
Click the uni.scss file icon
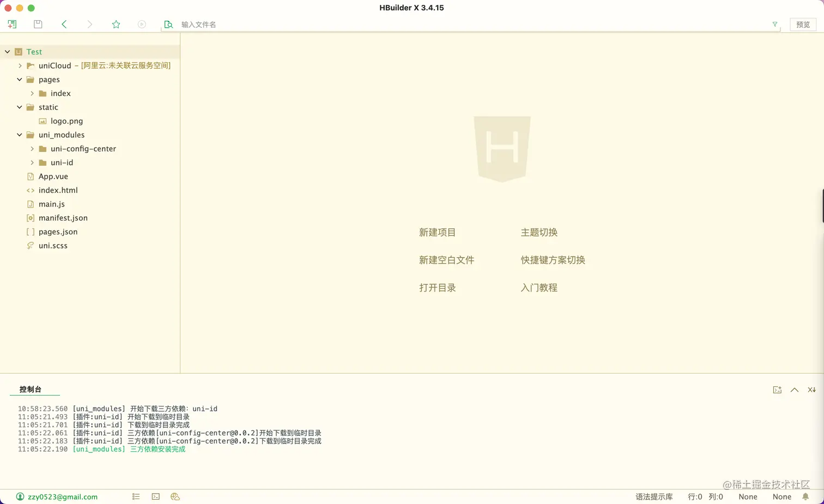click(x=31, y=246)
